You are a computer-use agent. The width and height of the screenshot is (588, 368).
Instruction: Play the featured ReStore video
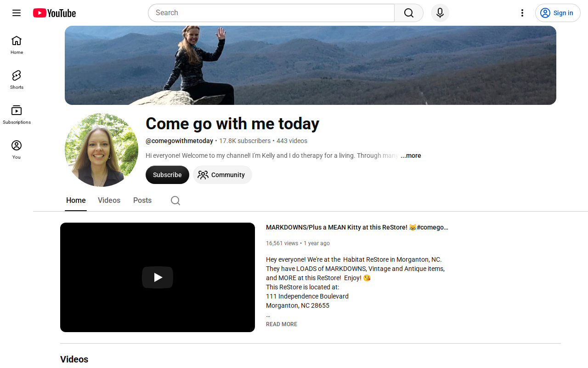[x=158, y=277]
